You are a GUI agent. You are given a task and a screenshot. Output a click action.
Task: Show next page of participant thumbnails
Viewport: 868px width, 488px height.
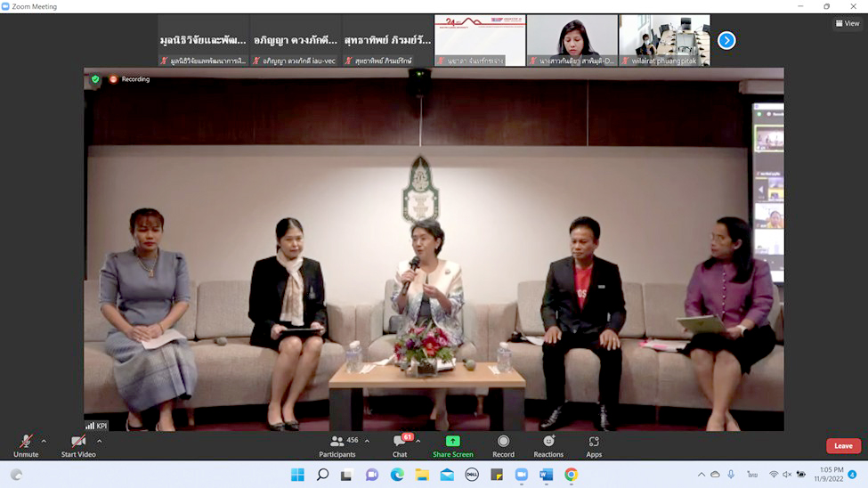tap(726, 40)
